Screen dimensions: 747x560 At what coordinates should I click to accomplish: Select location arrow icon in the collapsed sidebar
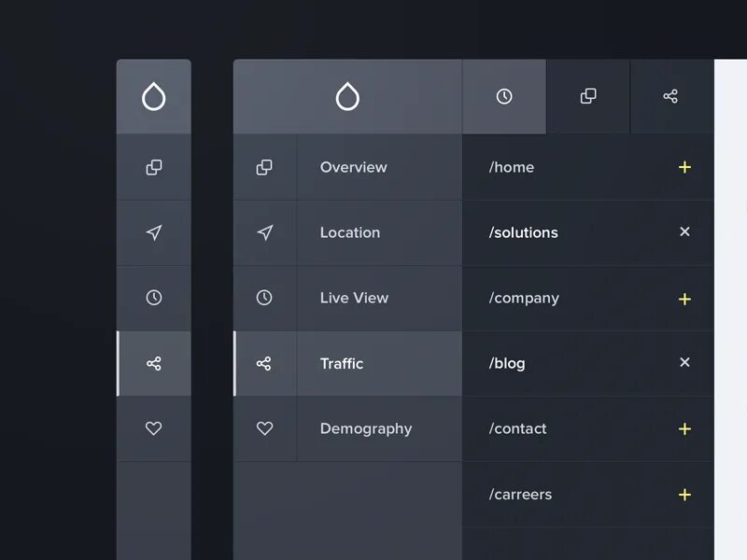point(153,232)
